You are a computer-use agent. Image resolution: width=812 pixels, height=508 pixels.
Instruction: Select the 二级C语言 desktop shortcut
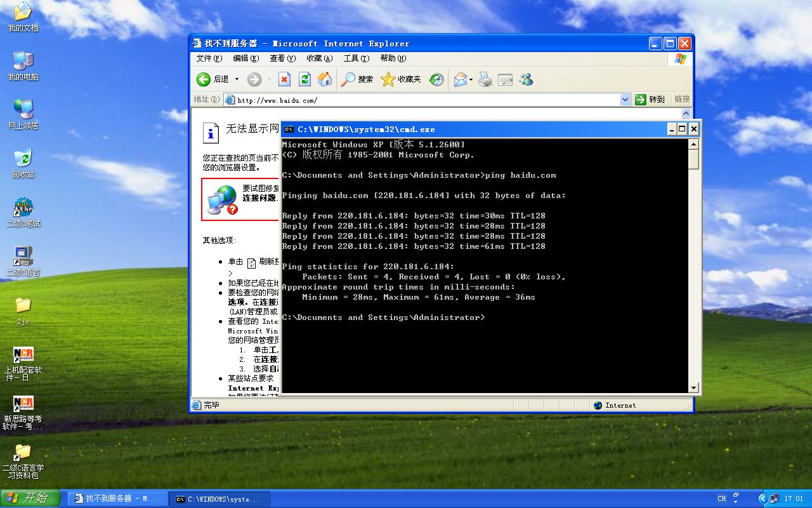[23, 261]
